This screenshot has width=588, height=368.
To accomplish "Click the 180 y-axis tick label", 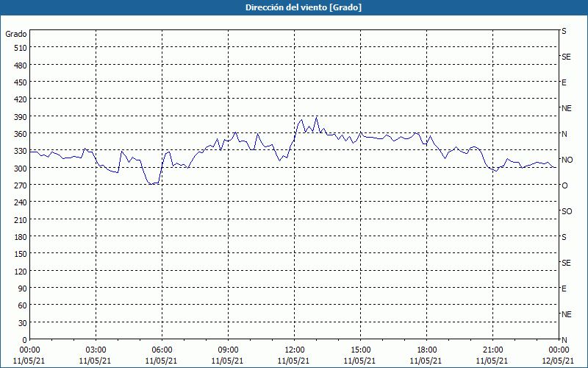I will pyautogui.click(x=21, y=237).
